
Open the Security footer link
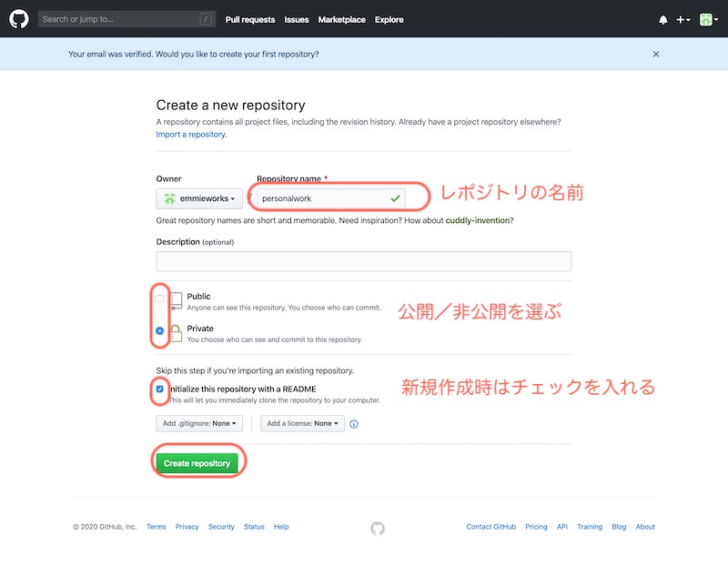tap(221, 527)
